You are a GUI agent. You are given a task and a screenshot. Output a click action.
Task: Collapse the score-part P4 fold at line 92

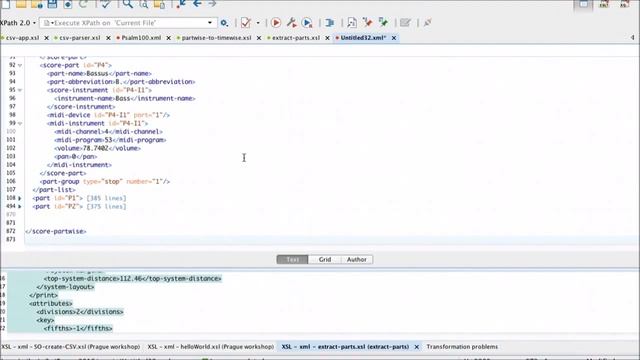click(x=20, y=65)
